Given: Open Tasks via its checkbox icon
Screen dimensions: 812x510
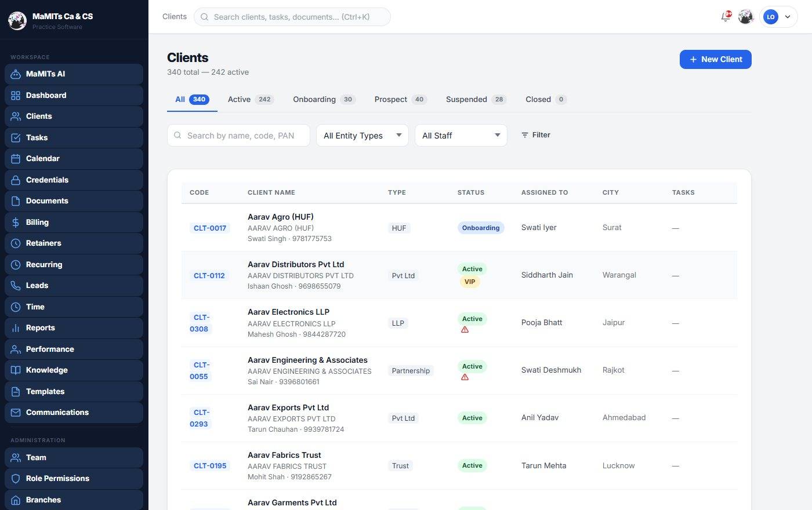Looking at the screenshot, I should tap(16, 138).
